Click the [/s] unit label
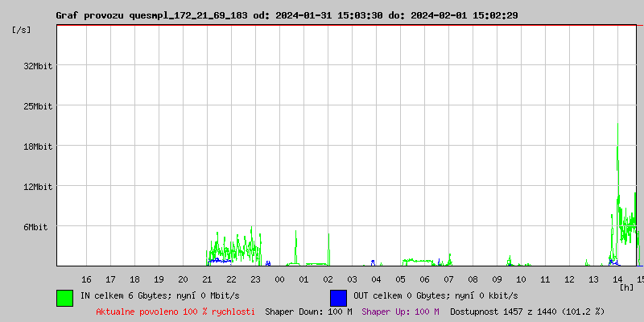 click(x=22, y=30)
